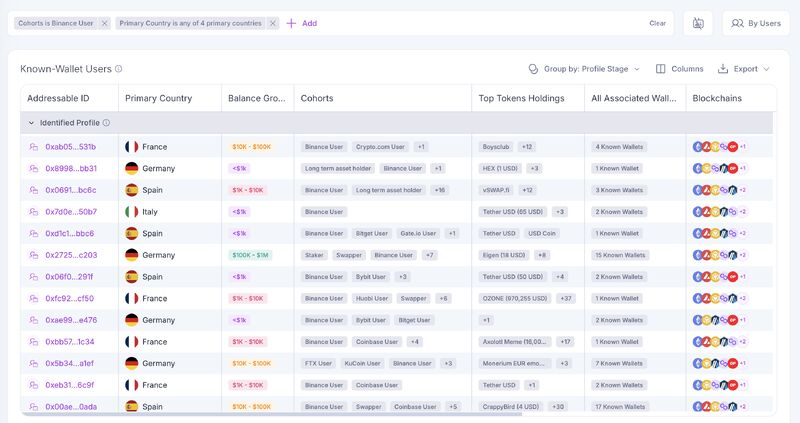The height and width of the screenshot is (423, 800).
Task: Click the translate icon button beside Clear
Action: [x=698, y=23]
